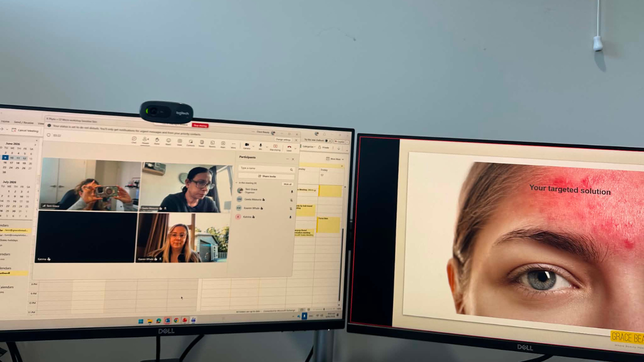Image resolution: width=644 pixels, height=362 pixels.
Task: Select participant Kaaren Whale in list
Action: pyautogui.click(x=266, y=208)
